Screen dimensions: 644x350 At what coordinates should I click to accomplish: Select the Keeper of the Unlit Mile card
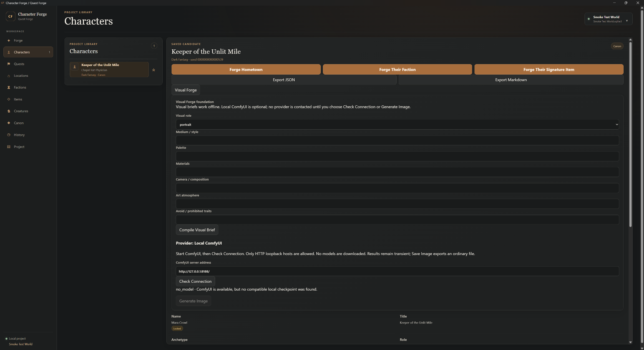click(109, 69)
